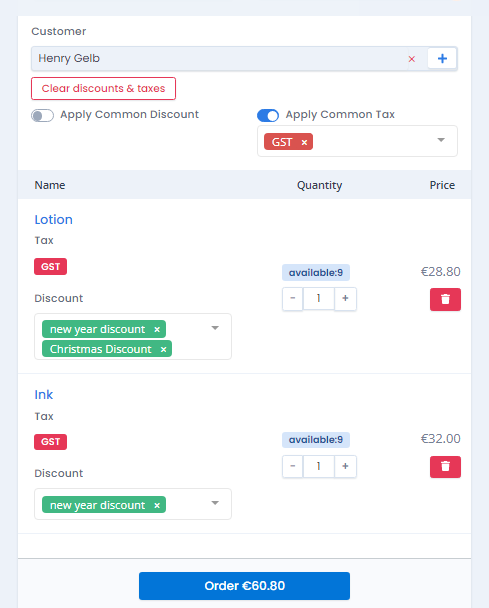The image size is (489, 608).
Task: Remove new year discount from Lotion
Action: coord(157,330)
